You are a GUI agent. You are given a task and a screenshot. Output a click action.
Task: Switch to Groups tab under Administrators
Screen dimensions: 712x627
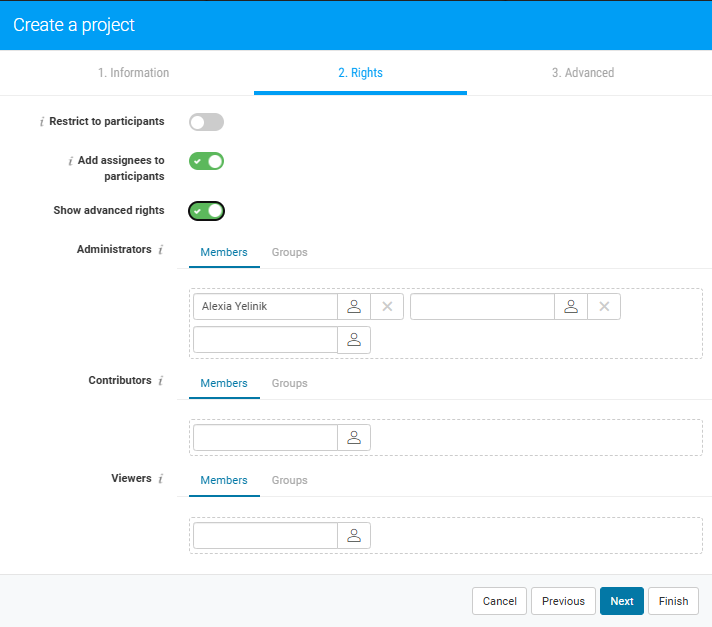pyautogui.click(x=289, y=252)
